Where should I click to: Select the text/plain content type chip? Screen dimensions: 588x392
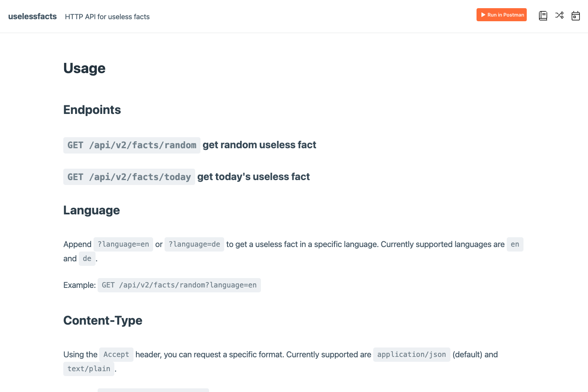click(x=89, y=368)
